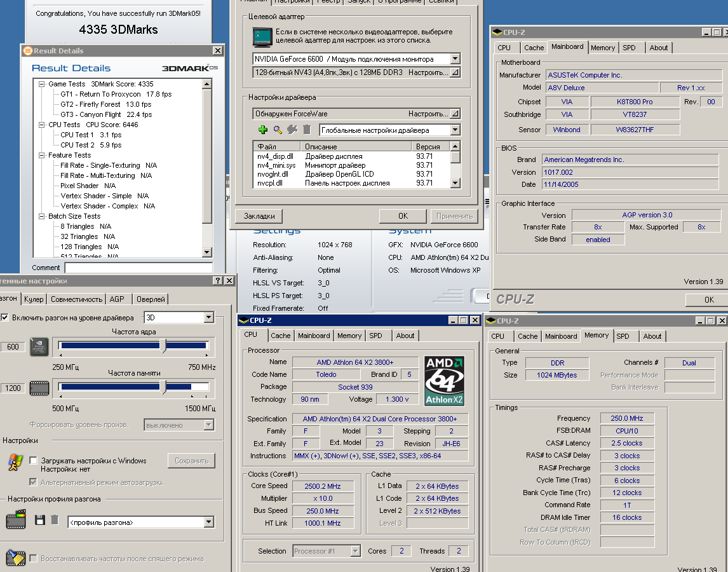Click the green plus add-profile icon
This screenshot has height=572, width=728.
(x=263, y=130)
